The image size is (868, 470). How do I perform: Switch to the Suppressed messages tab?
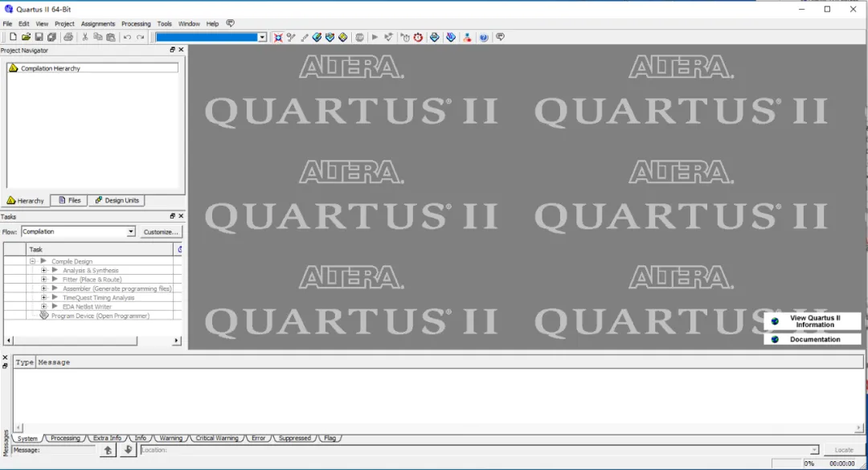click(x=294, y=438)
